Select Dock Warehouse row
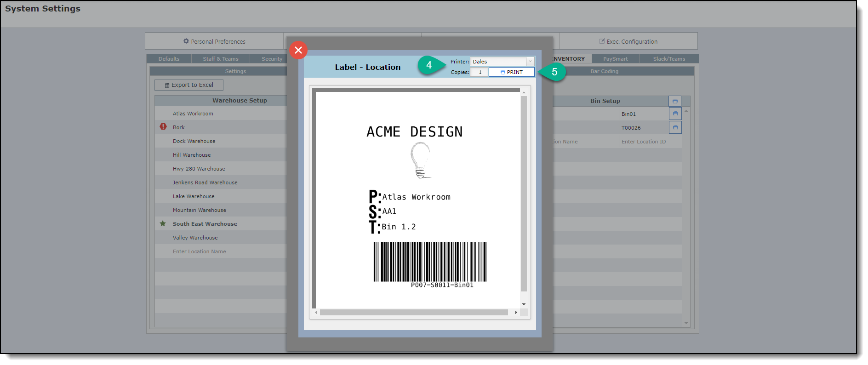Screen dimensions: 868x365 coord(221,141)
